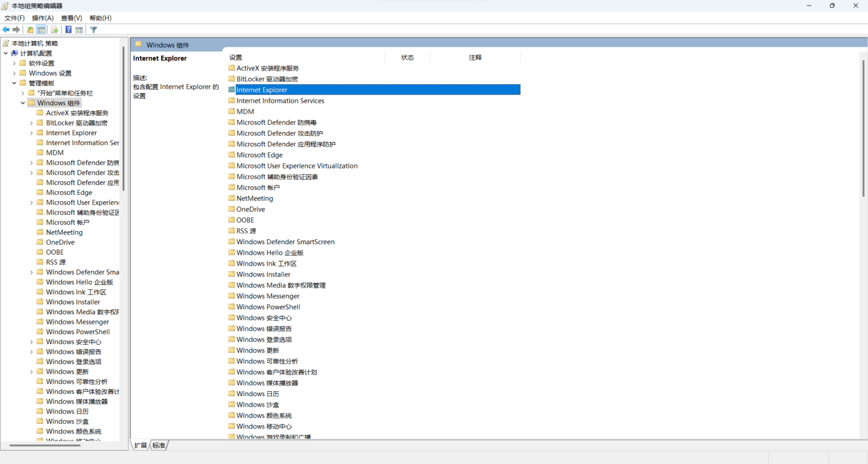Click the up one level folder icon
Image resolution: width=868 pixels, height=464 pixels.
tap(29, 29)
